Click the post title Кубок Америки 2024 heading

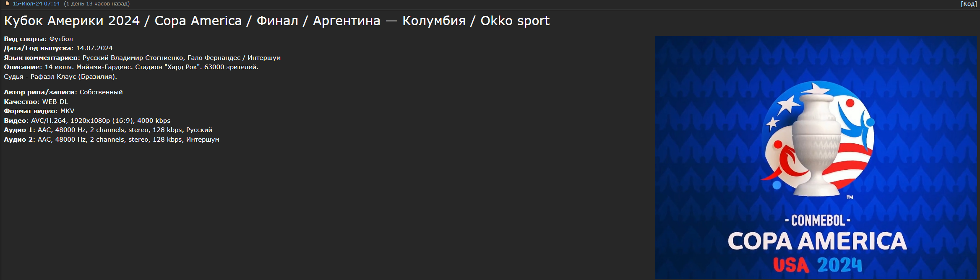coord(277,21)
